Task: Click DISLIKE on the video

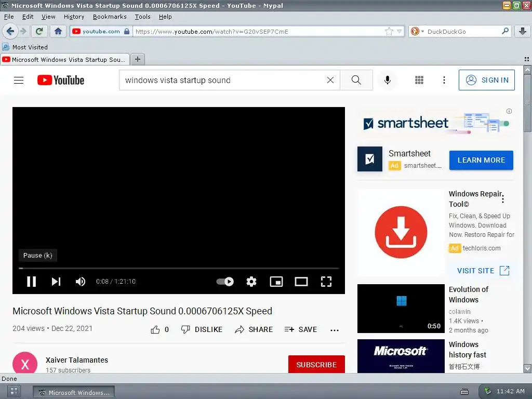Action: (x=202, y=329)
